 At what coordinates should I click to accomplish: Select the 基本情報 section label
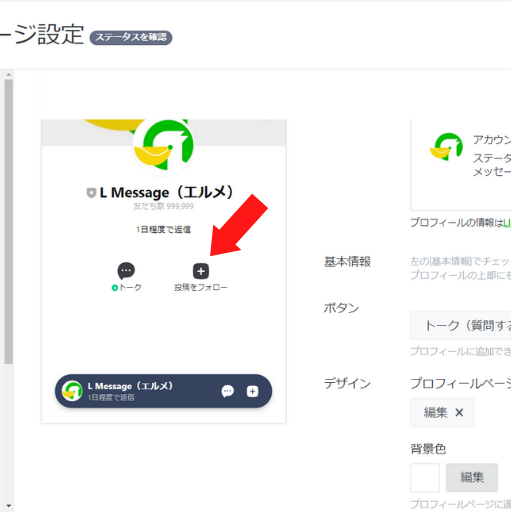click(x=347, y=262)
